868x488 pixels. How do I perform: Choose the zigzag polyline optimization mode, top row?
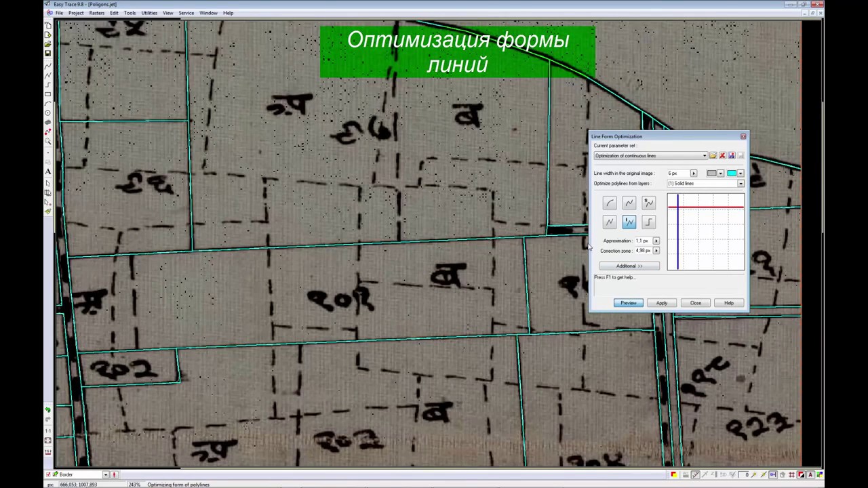coord(629,203)
